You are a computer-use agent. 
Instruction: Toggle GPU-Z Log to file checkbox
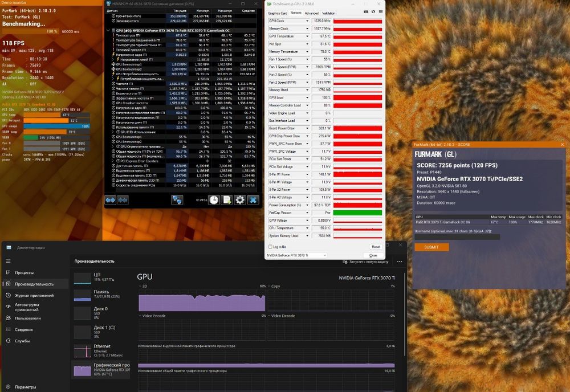[270, 247]
